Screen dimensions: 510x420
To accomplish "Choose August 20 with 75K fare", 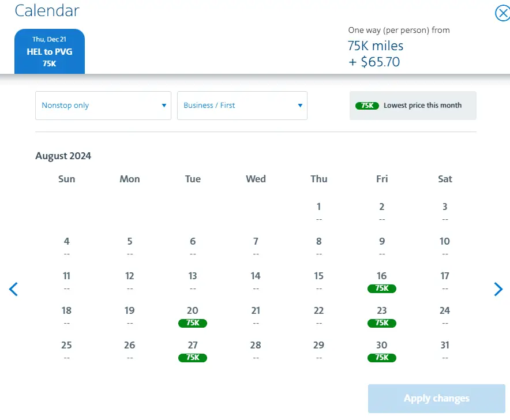I will 193,311.
